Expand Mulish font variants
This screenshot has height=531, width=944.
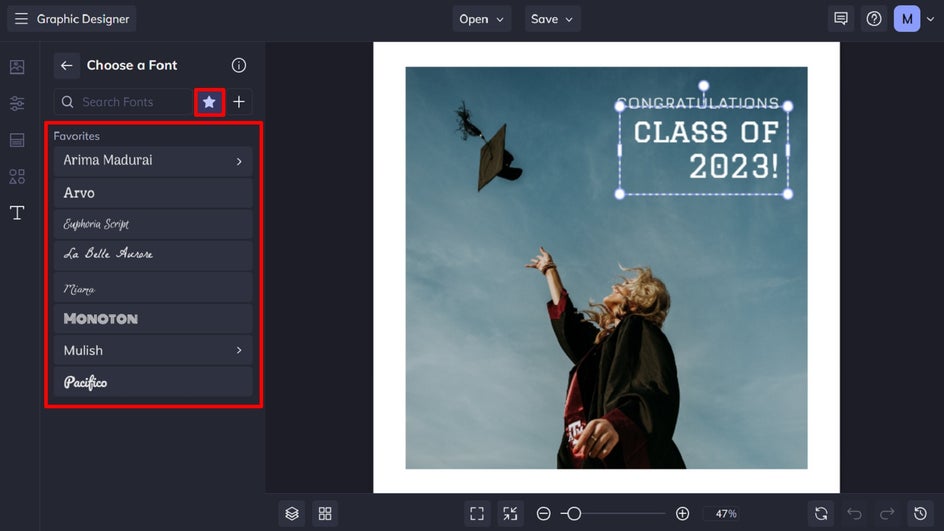(x=239, y=350)
